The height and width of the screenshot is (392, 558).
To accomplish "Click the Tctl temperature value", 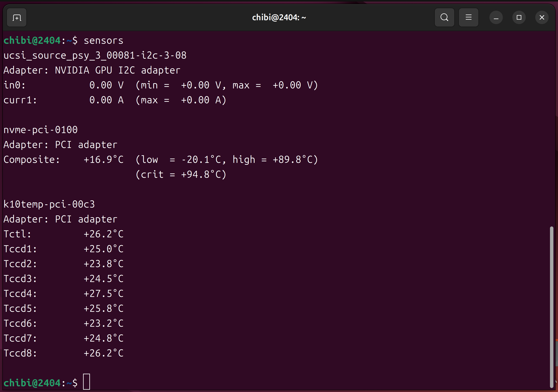I will (104, 234).
